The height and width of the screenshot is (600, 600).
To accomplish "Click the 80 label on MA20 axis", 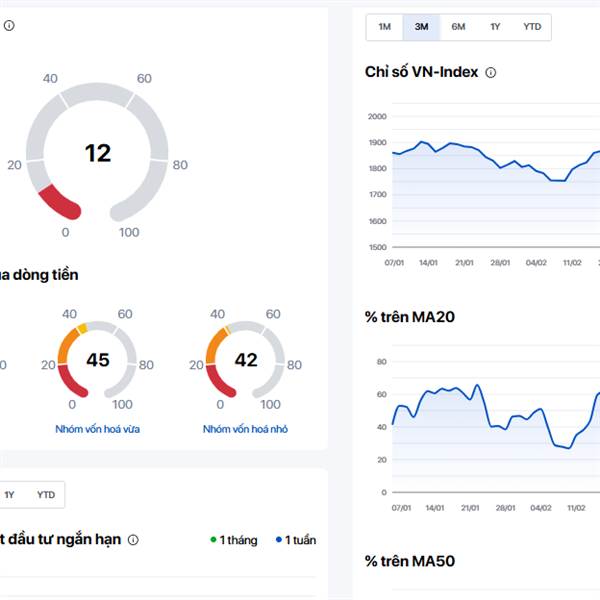I will (x=382, y=362).
